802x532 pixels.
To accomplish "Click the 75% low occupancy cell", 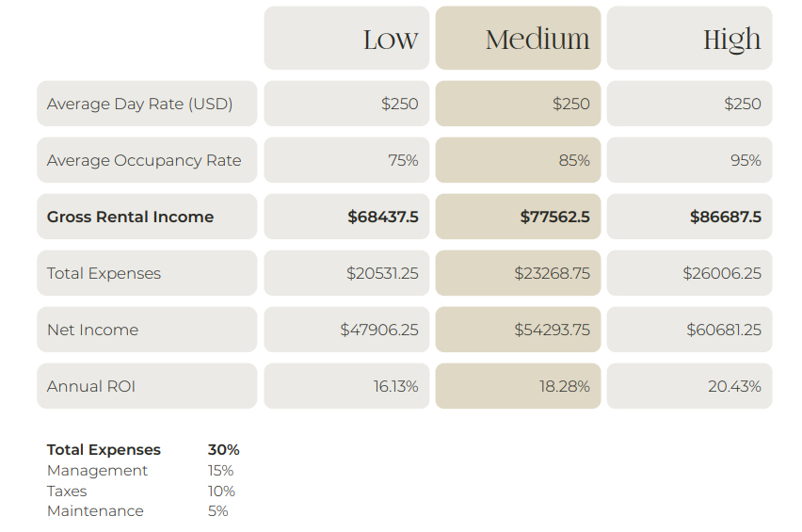I will [x=346, y=160].
